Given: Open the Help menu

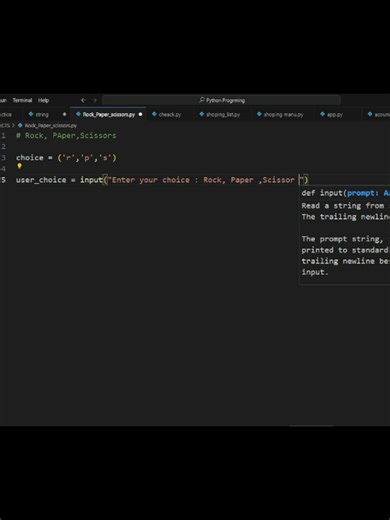Looking at the screenshot, I should pos(43,100).
